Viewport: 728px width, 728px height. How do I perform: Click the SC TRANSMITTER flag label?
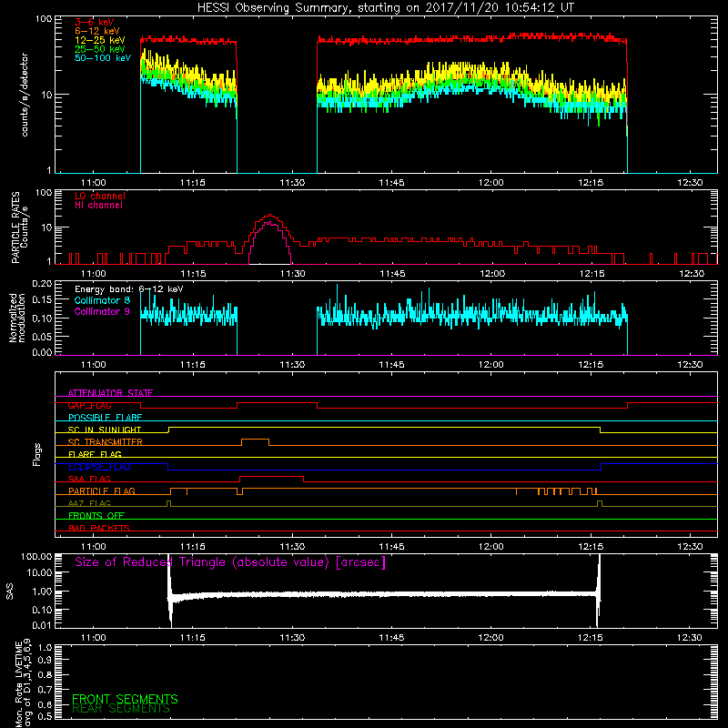(106, 442)
